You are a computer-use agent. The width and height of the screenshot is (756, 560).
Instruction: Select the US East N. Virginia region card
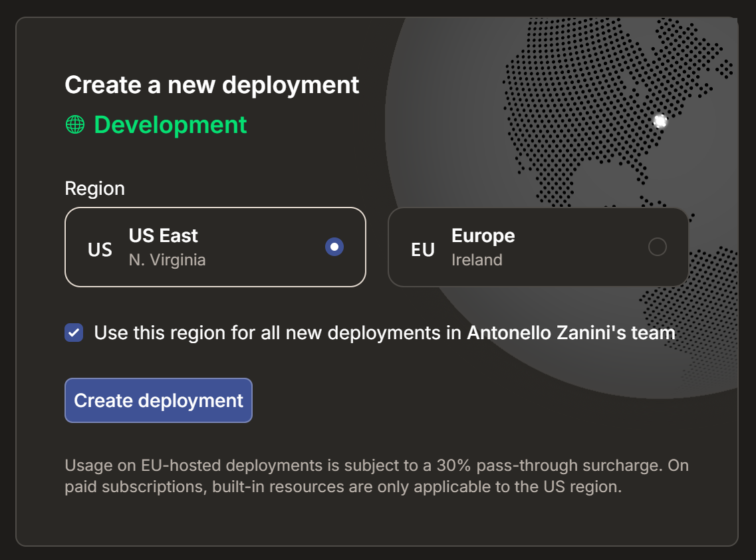pyautogui.click(x=215, y=247)
